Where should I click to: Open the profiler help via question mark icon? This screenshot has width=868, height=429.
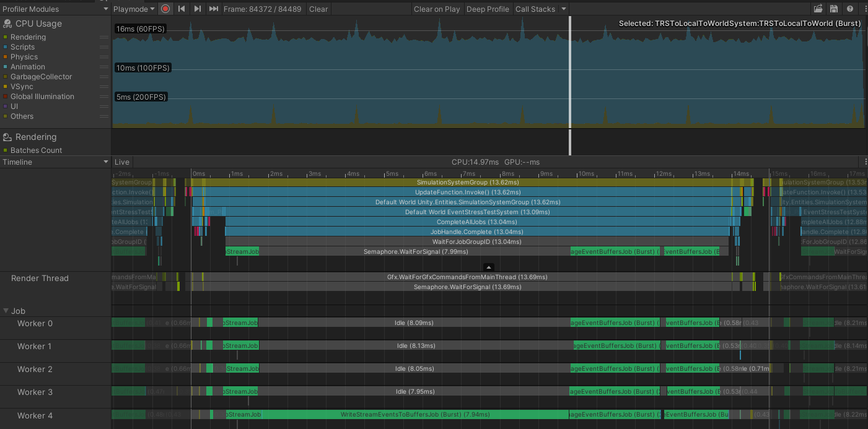pyautogui.click(x=849, y=9)
